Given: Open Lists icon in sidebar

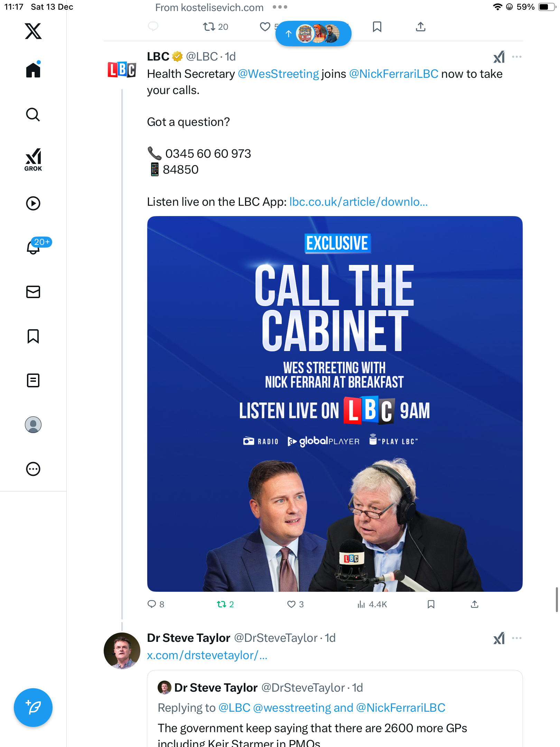Looking at the screenshot, I should coord(33,380).
